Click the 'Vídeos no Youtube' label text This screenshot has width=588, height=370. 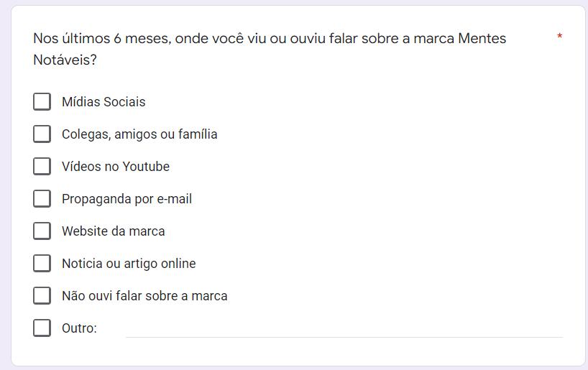[x=116, y=167]
